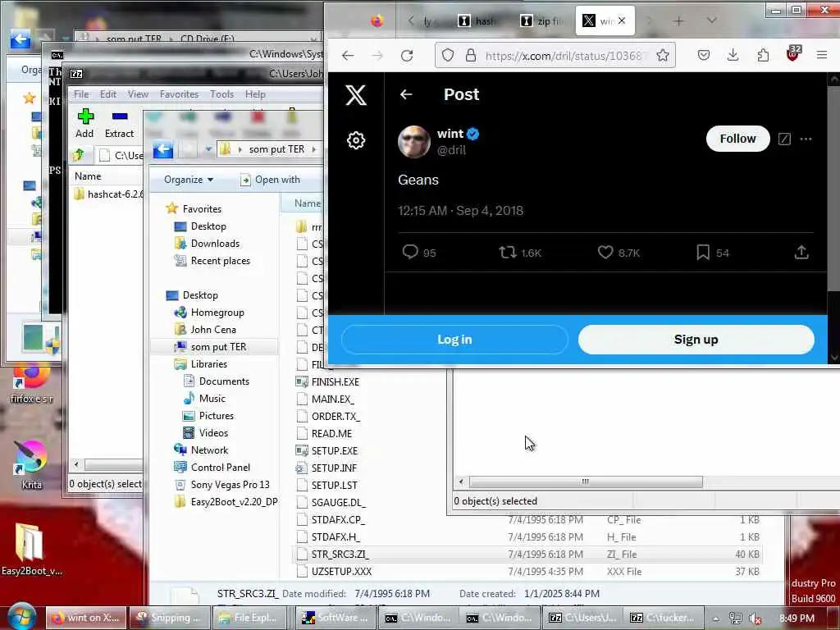Select Control Panel in navigation pane
840x630 pixels.
click(212, 467)
